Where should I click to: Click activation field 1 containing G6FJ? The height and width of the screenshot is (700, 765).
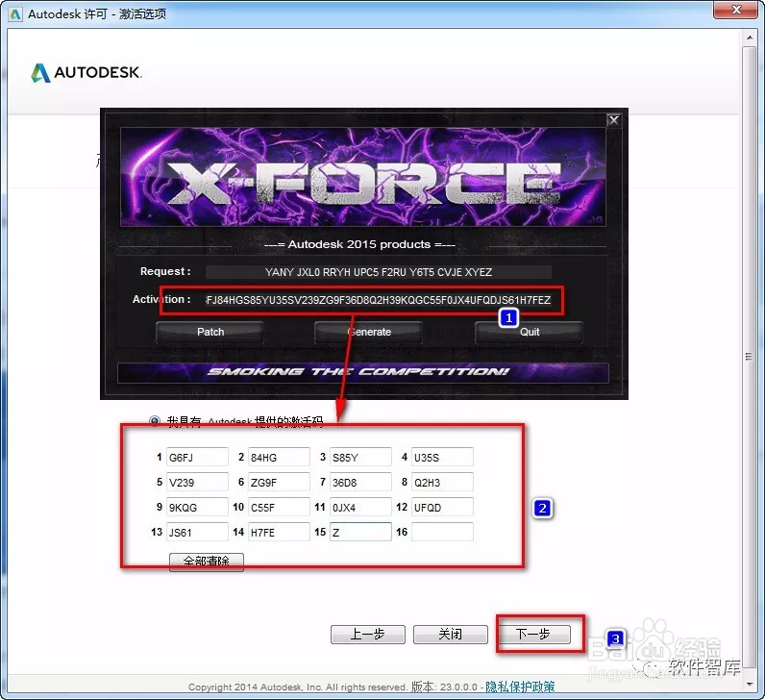(197, 457)
